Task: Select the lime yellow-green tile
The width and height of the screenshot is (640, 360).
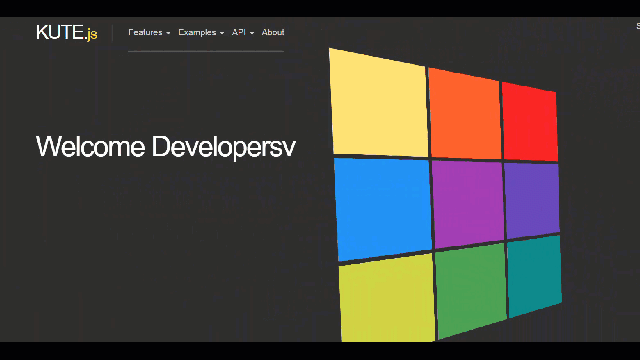Action: pos(387,299)
